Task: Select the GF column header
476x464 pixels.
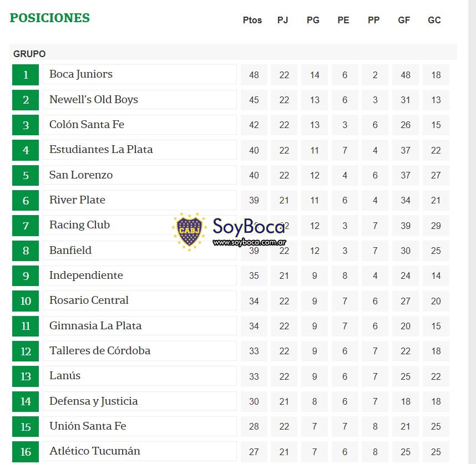Action: point(404,20)
